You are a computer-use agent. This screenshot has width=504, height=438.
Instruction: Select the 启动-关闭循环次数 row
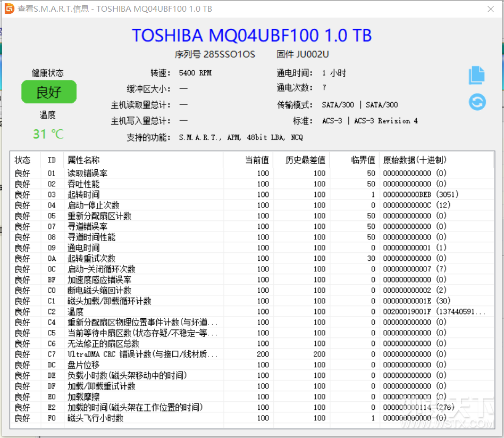[253, 269]
